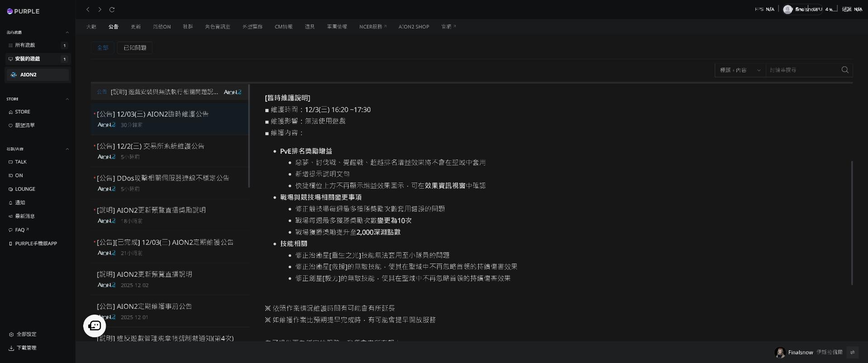Screen dimensions: 868x363
Task: Click the PURPLE logo in the sidebar
Action: coord(23,11)
